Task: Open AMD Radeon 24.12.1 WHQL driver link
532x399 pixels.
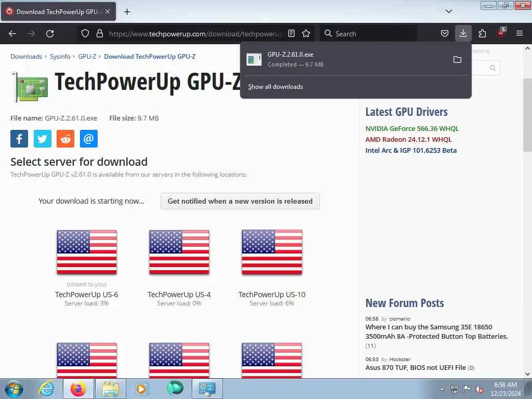Action: 408,139
